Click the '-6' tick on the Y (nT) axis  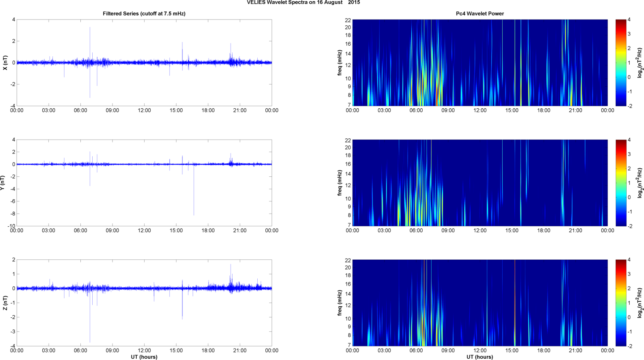tap(13, 201)
